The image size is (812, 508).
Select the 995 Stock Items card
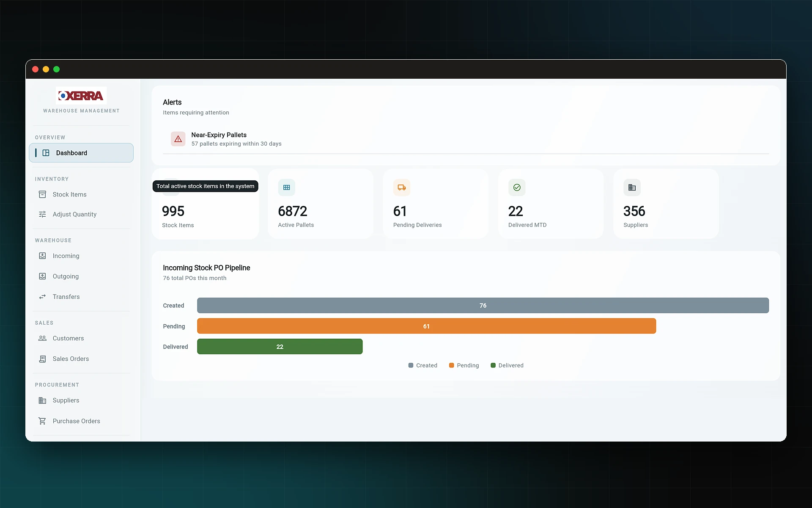click(206, 204)
